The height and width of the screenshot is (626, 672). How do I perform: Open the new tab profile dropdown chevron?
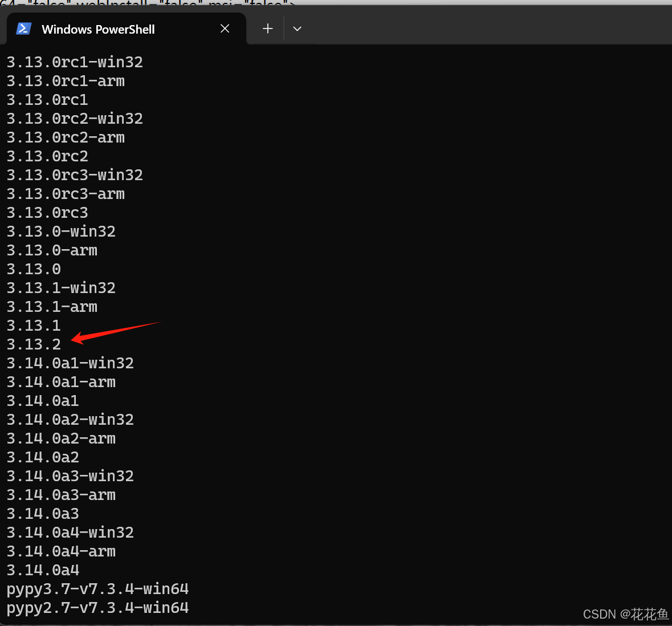click(297, 29)
